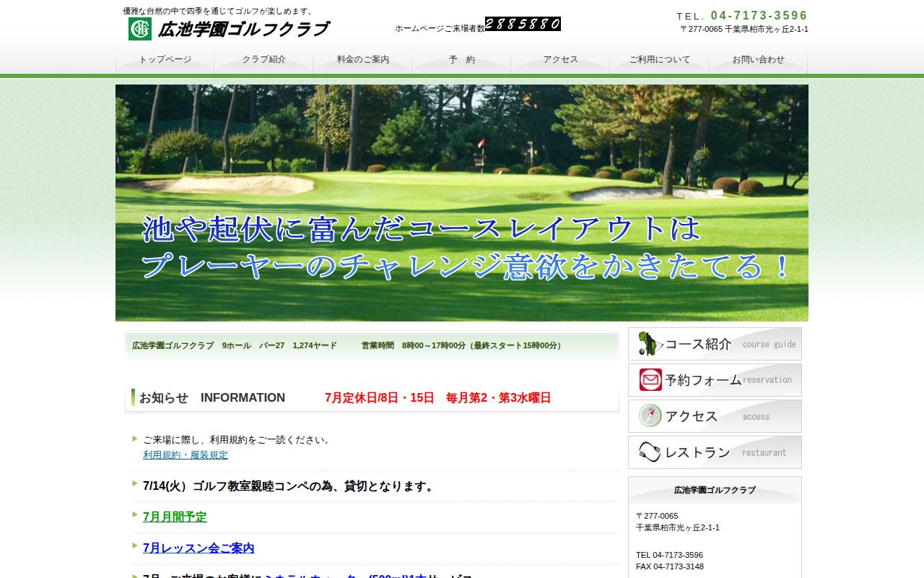Viewport: 924px width, 578px height.
Task: Click the visitor counter 2885880
Action: (523, 24)
